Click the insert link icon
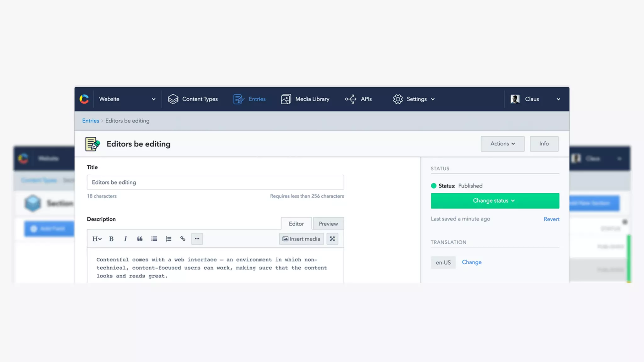644x362 pixels. (x=183, y=239)
